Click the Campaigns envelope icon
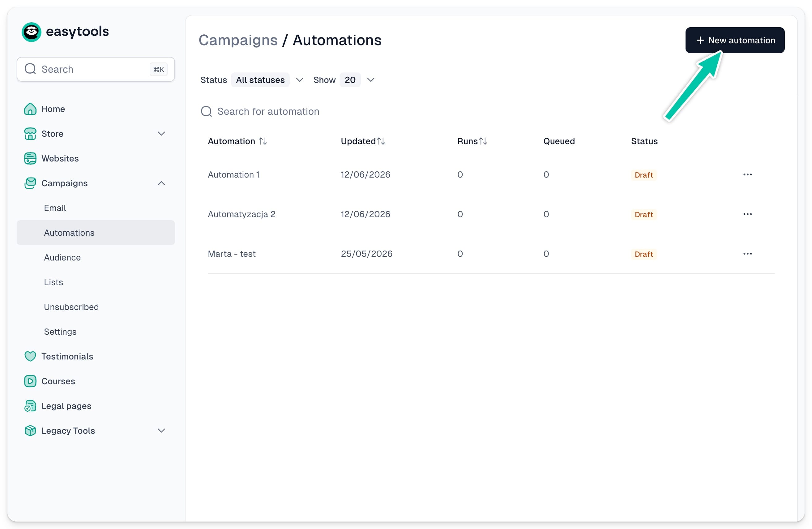The width and height of the screenshot is (812, 529). [30, 183]
